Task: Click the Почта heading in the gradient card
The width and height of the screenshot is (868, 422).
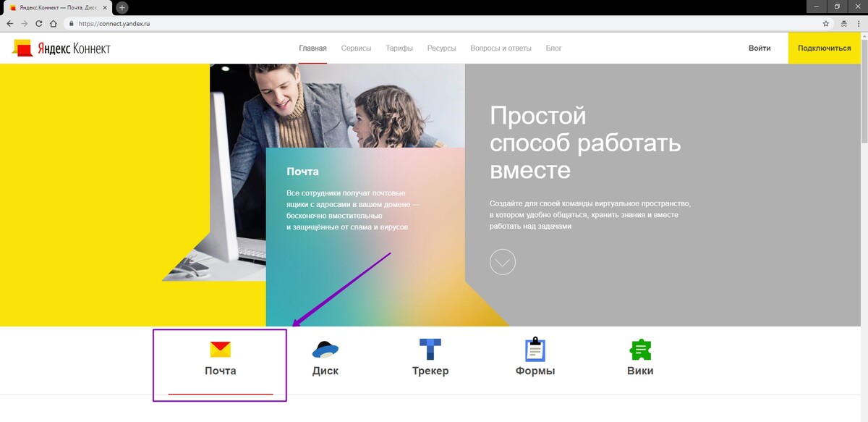Action: [302, 172]
